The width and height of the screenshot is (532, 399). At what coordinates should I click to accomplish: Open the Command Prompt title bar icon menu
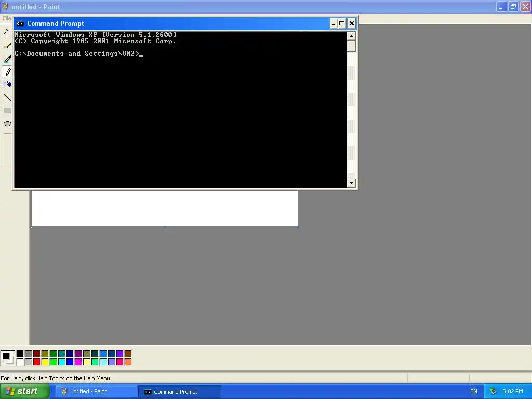point(20,23)
